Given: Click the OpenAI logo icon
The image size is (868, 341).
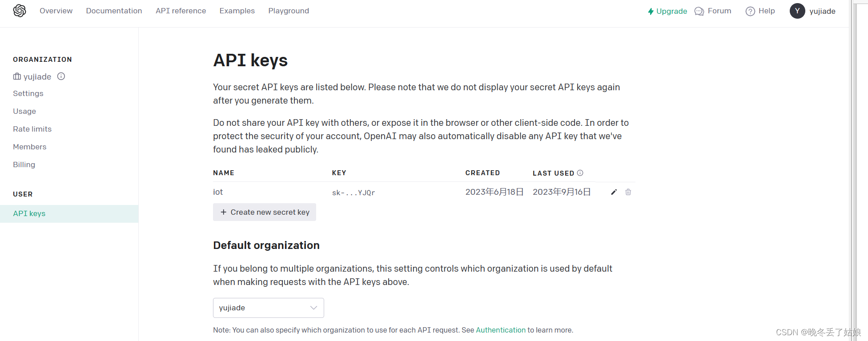Looking at the screenshot, I should [x=20, y=11].
